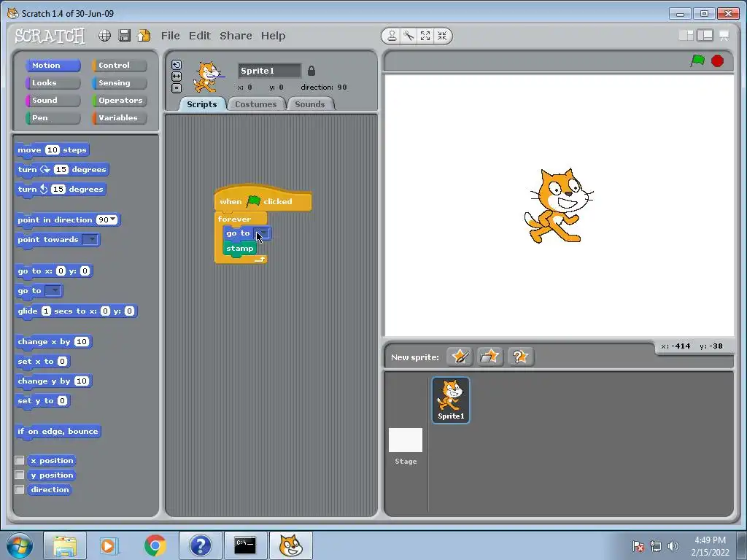Enable the direction checkbox
This screenshot has width=747, height=560.
pos(20,489)
